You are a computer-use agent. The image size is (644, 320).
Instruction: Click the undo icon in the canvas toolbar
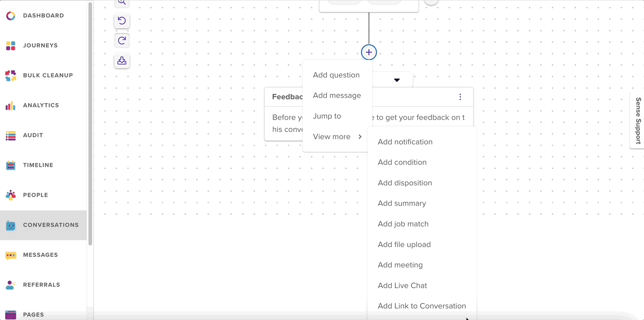click(122, 20)
